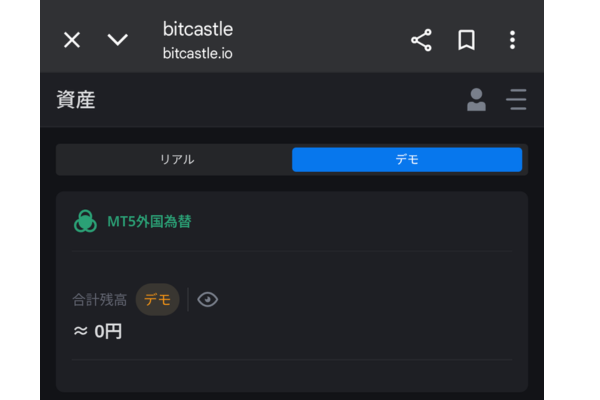
Task: Toggle balance visibility with the eye icon
Action: pyautogui.click(x=207, y=299)
